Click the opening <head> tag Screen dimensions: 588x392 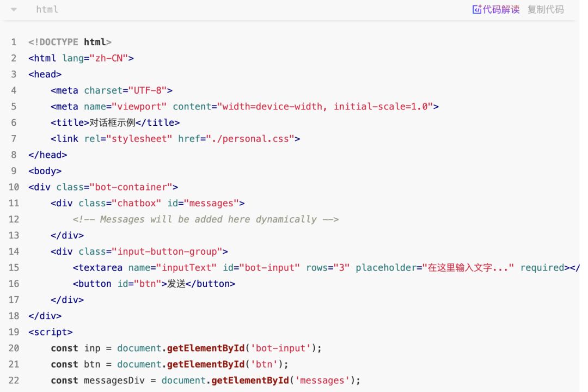tap(45, 74)
